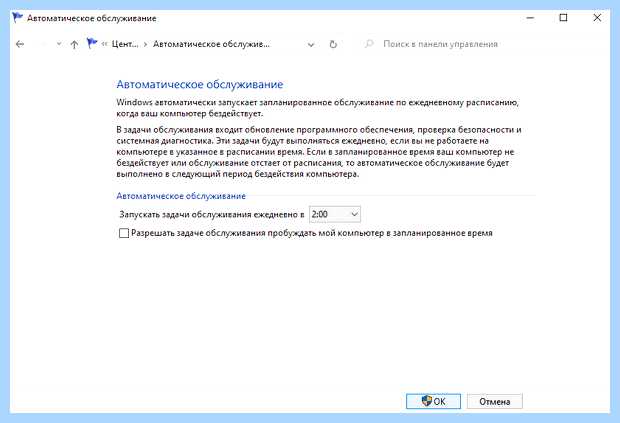Click 'Запускать задачи обслуживания ежедневно в' label

[212, 215]
